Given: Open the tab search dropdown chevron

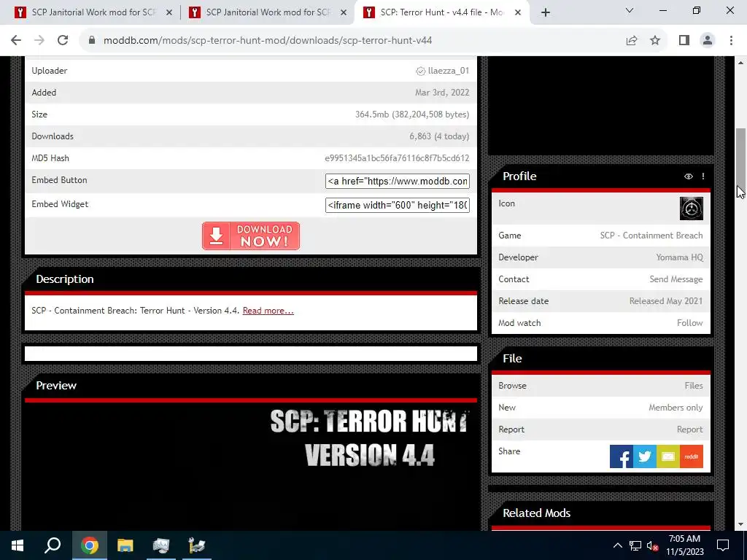Looking at the screenshot, I should [630, 10].
